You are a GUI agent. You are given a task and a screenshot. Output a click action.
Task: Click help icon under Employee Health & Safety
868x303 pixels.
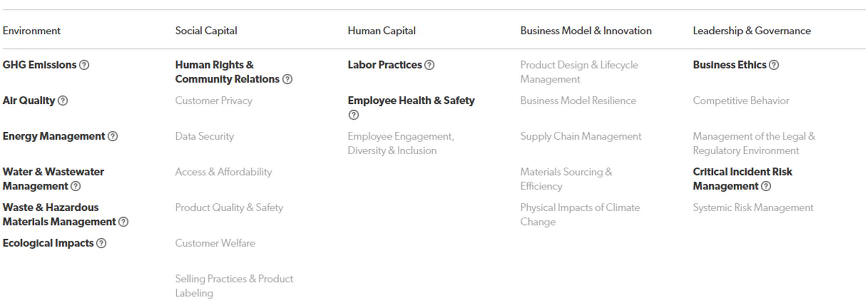coord(353,115)
